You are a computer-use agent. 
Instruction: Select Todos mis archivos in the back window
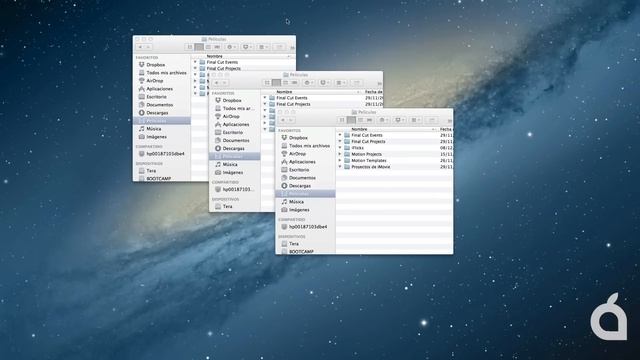162,73
